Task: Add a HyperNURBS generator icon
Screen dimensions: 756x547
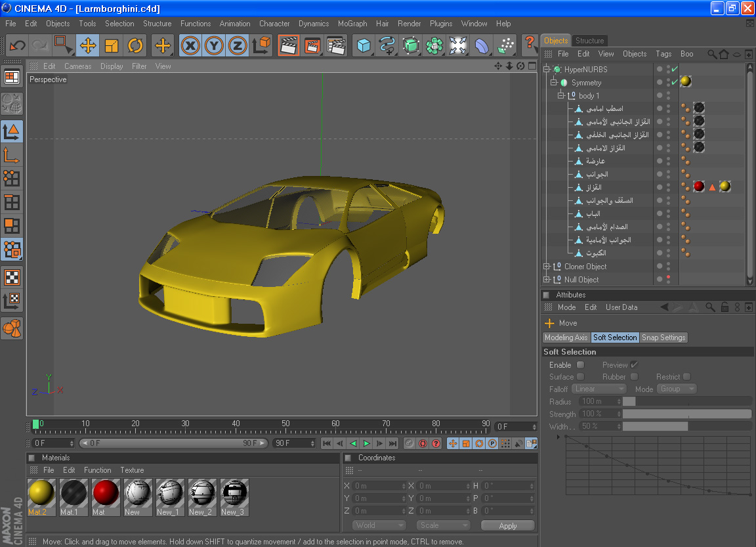Action: pos(411,46)
